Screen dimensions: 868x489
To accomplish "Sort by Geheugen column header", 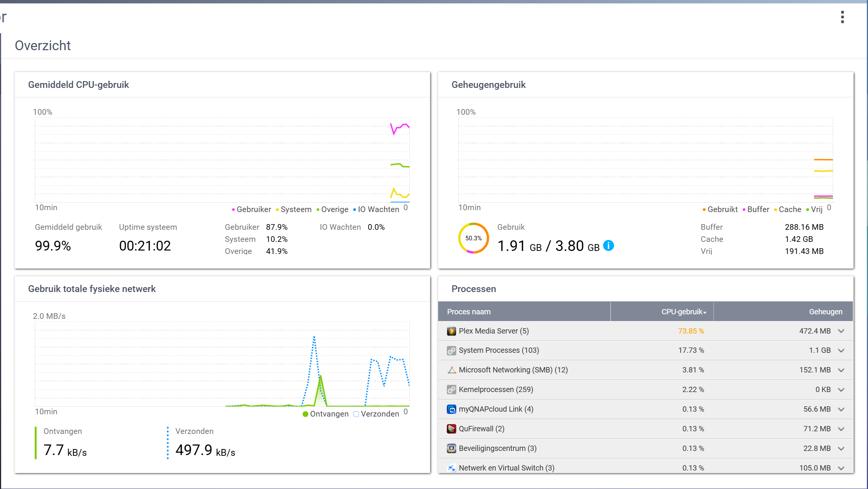I will tap(825, 312).
